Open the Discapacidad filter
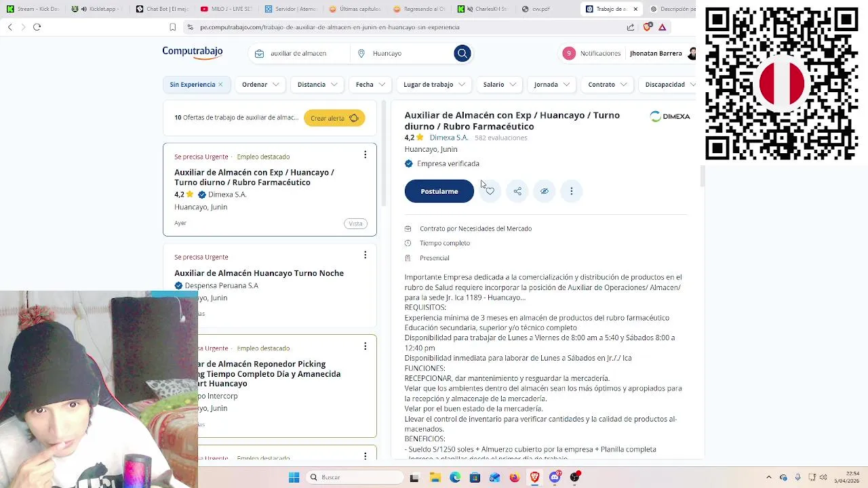The width and height of the screenshot is (868, 488). click(x=668, y=85)
